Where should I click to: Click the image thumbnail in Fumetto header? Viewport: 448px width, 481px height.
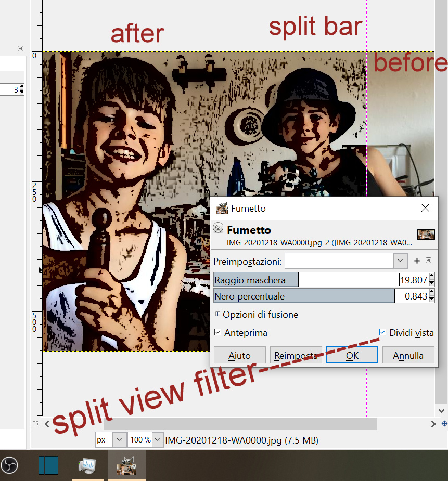(426, 235)
